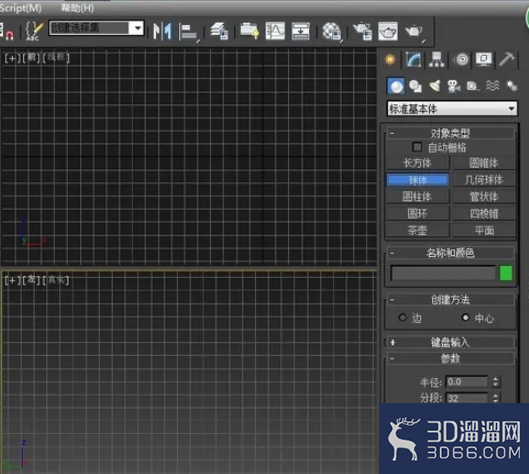Click the 分段 segments value field
The image size is (529, 474).
pos(467,398)
